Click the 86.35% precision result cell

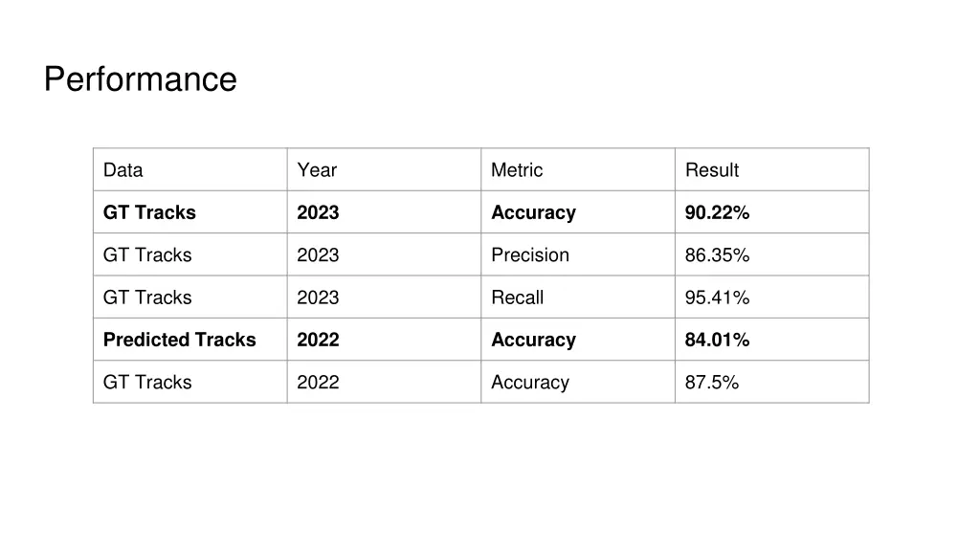[x=772, y=254]
